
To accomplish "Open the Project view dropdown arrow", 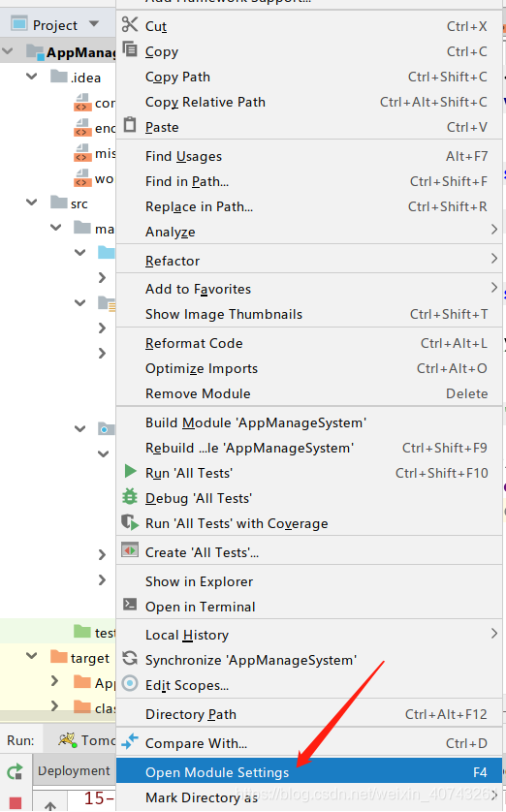I will click(94, 24).
